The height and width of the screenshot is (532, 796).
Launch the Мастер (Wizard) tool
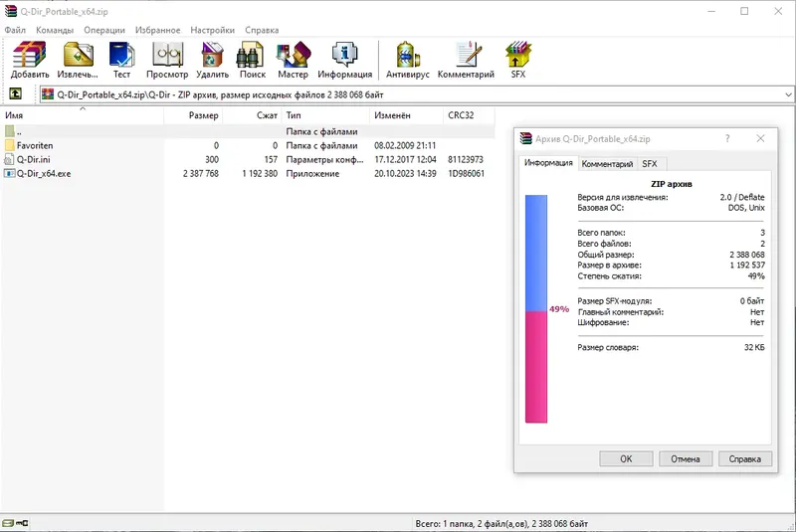point(293,60)
